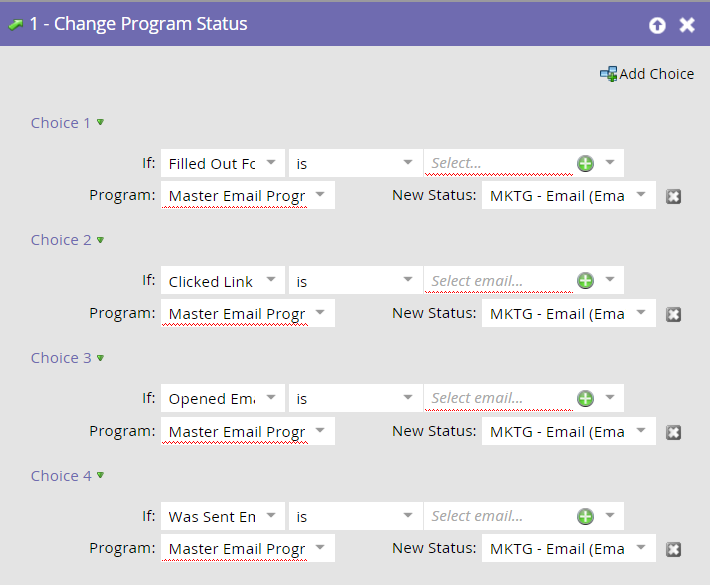Click the green plus in Choice 3
This screenshot has width=710, height=585.
[x=585, y=398]
